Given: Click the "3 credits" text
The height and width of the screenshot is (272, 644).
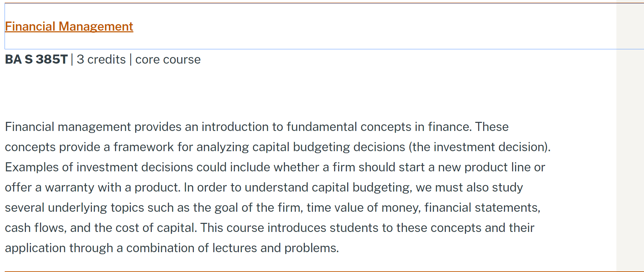Looking at the screenshot, I should (101, 60).
